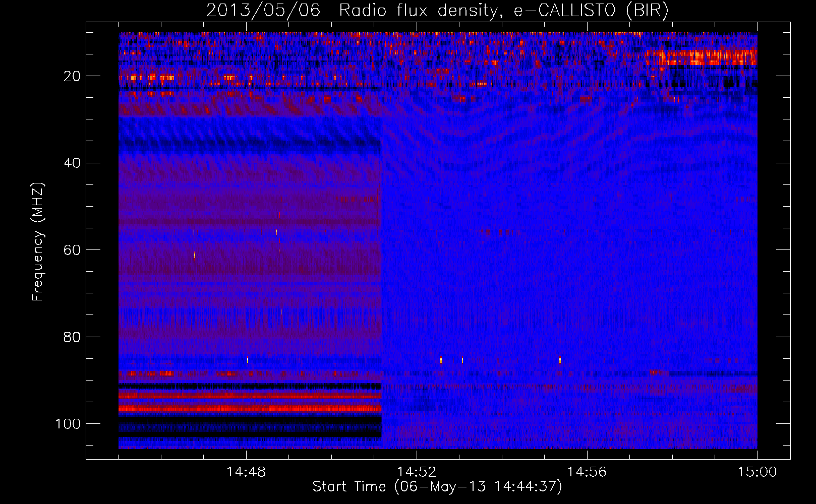Click the y-axis tick label '100'
816x504 pixels.
pyautogui.click(x=68, y=424)
